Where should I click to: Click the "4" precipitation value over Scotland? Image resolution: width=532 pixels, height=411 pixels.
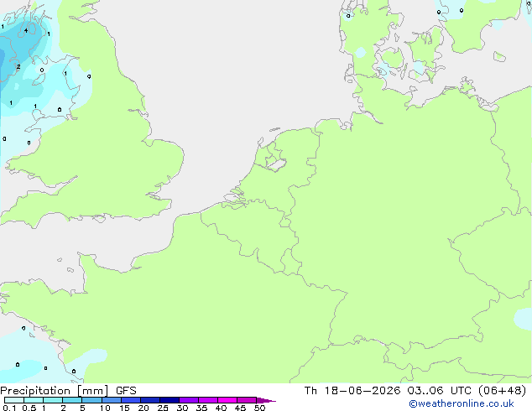point(26,31)
